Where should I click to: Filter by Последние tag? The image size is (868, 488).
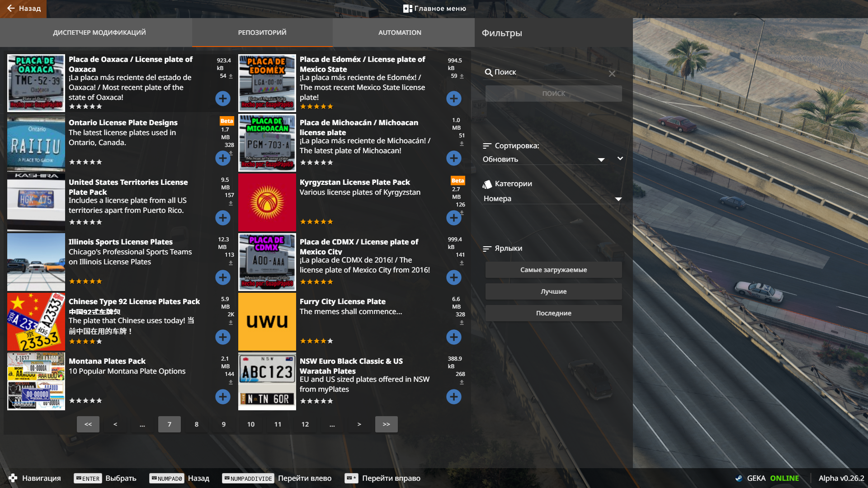click(553, 313)
